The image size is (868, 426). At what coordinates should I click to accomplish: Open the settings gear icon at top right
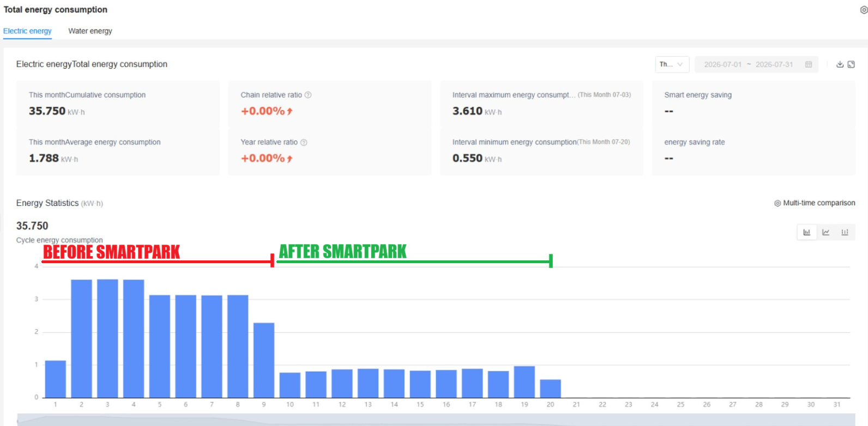864,10
